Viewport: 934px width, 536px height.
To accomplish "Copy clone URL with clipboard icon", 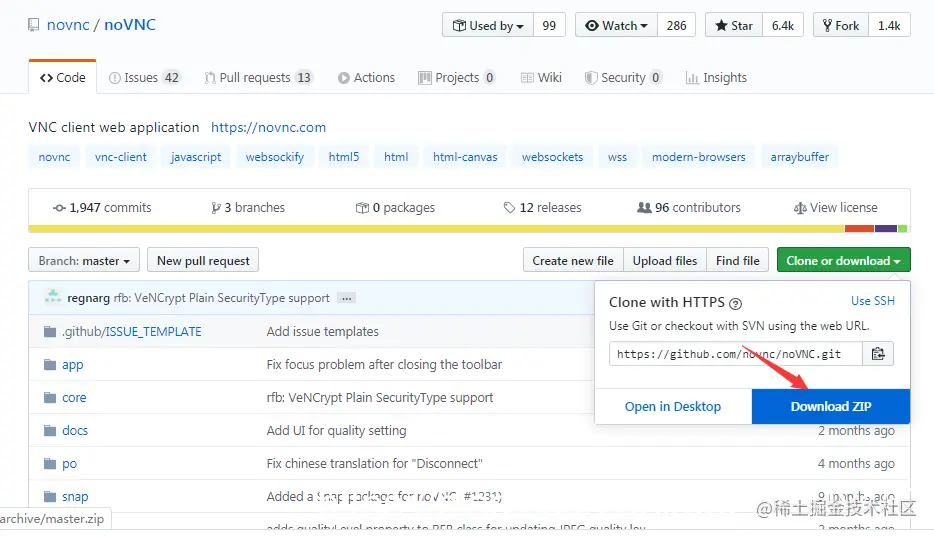I will (x=878, y=354).
